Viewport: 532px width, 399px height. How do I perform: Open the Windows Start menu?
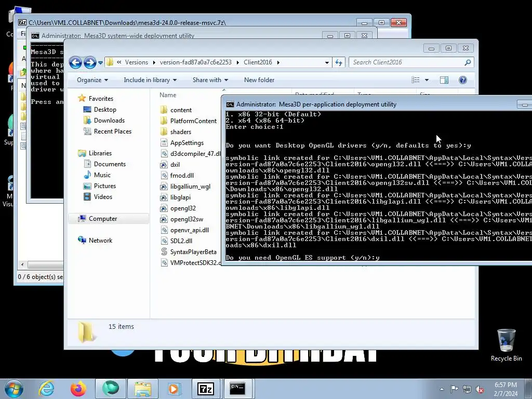point(14,389)
